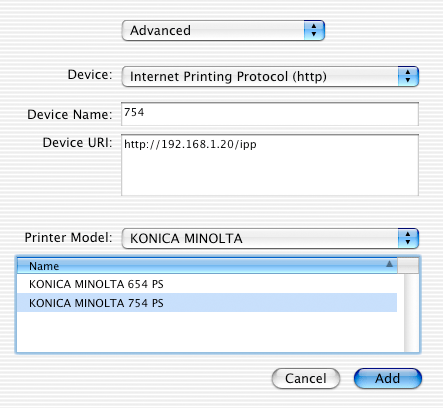Sort the list by the Name column header
Viewport: 443px width, 408px height.
point(207,266)
